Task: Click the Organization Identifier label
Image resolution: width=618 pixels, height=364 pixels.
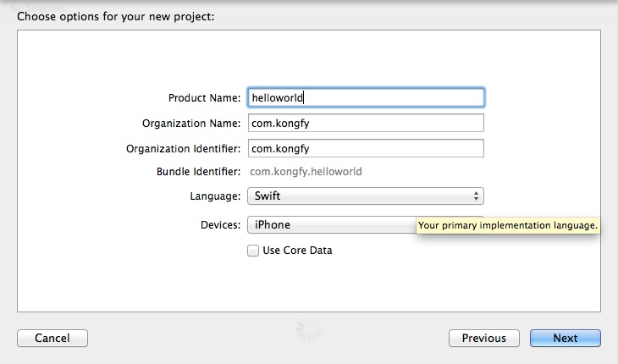Action: 184,149
